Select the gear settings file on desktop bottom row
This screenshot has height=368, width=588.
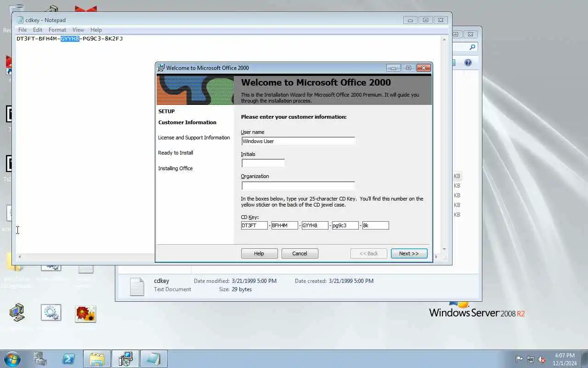pos(51,313)
